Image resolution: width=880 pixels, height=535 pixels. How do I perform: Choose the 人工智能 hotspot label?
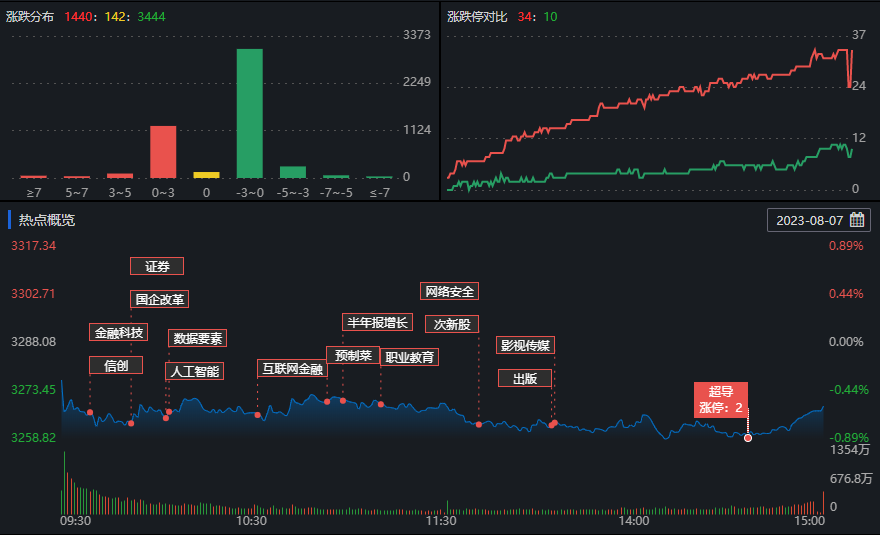coord(194,371)
